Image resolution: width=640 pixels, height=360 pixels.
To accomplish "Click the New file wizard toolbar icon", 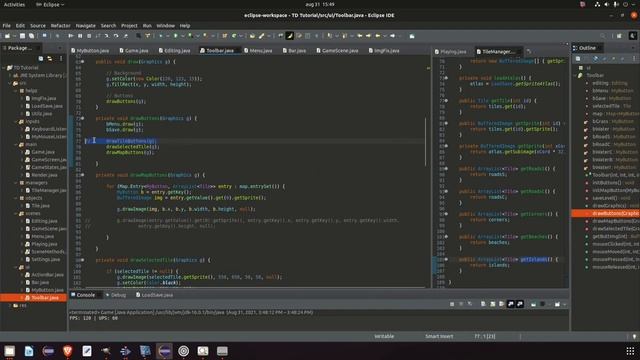I will click(x=7, y=36).
